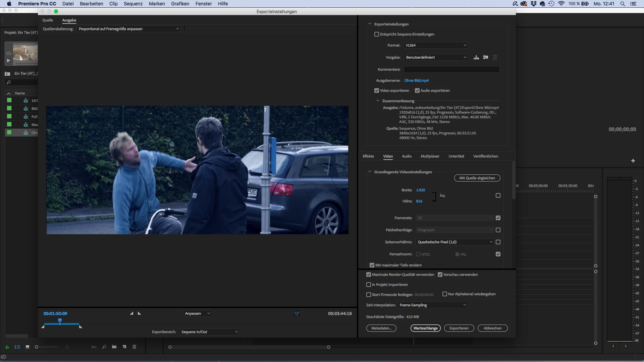Image resolution: width=644 pixels, height=362 pixels.
Task: Open the Sequenz menu
Action: [x=133, y=4]
